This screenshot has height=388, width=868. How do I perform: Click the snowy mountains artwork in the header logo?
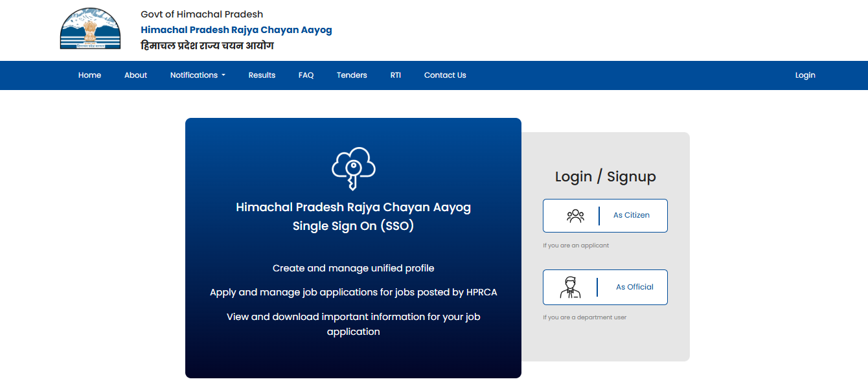click(x=90, y=16)
